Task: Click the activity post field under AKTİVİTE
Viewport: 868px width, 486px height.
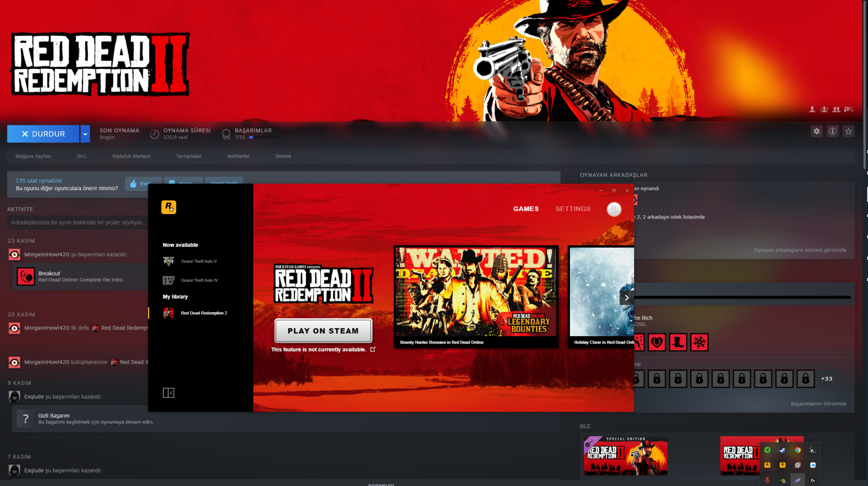Action: pos(78,223)
